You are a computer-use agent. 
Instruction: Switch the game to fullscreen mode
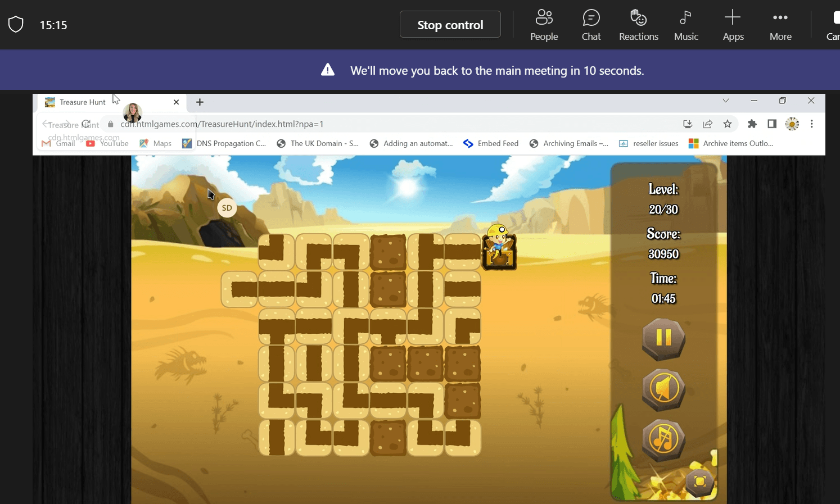click(x=700, y=482)
